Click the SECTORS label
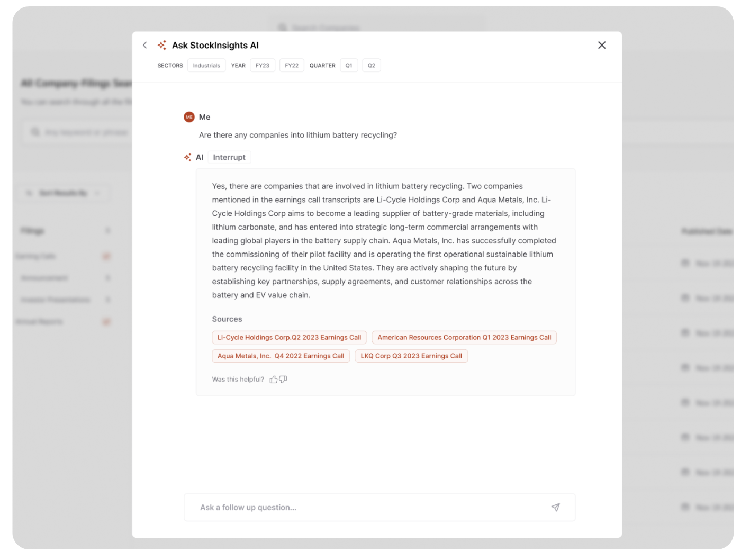 pos(170,66)
